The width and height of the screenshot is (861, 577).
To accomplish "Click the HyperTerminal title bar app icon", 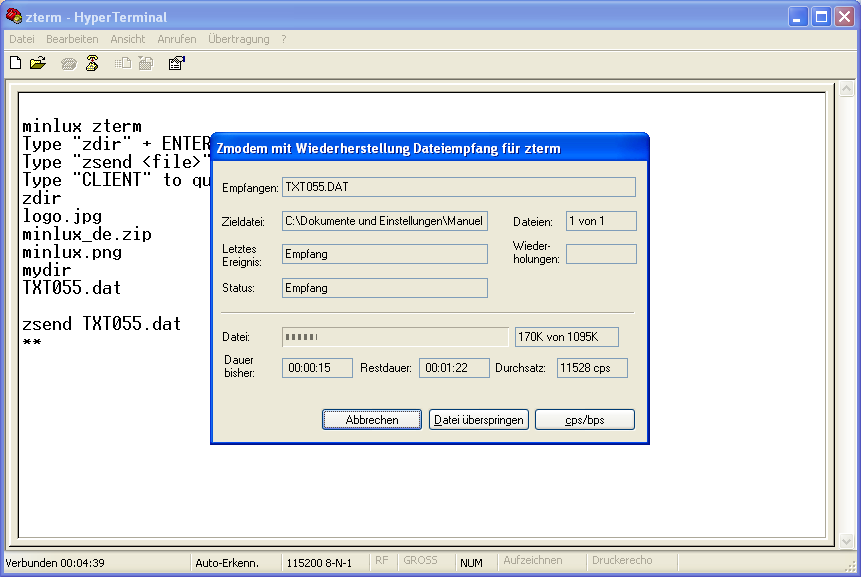I will tap(13, 16).
